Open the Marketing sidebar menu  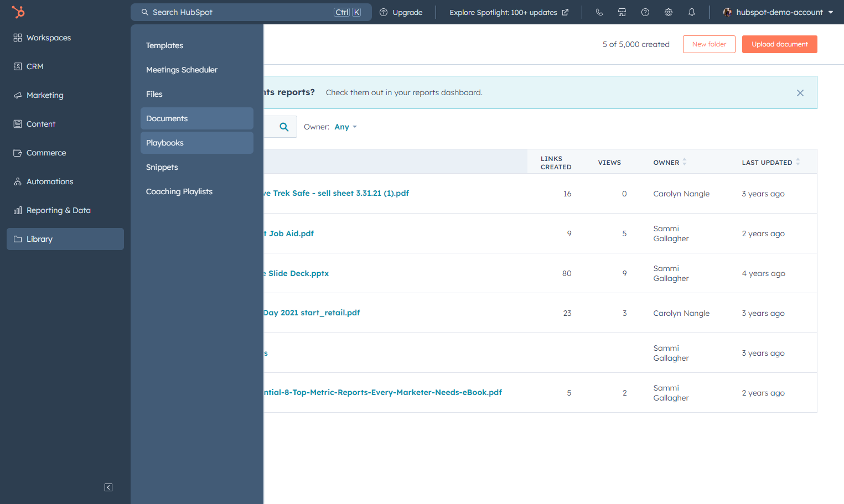(65, 95)
